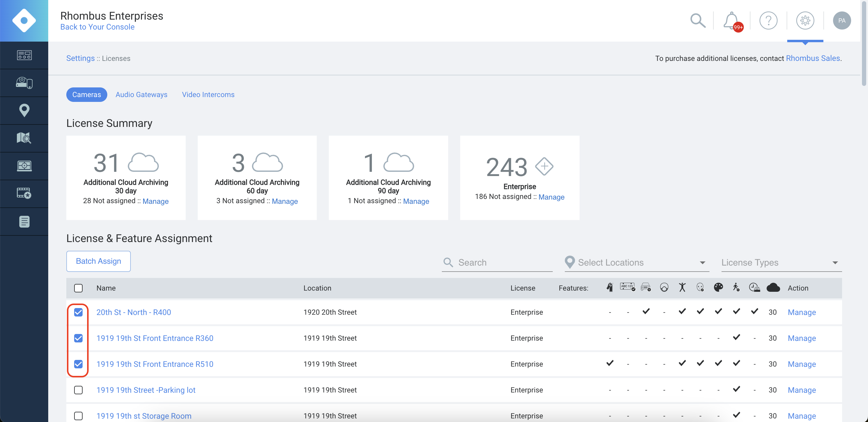868x422 pixels.
Task: Click the license plate recognition feature icon
Action: pyautogui.click(x=628, y=287)
